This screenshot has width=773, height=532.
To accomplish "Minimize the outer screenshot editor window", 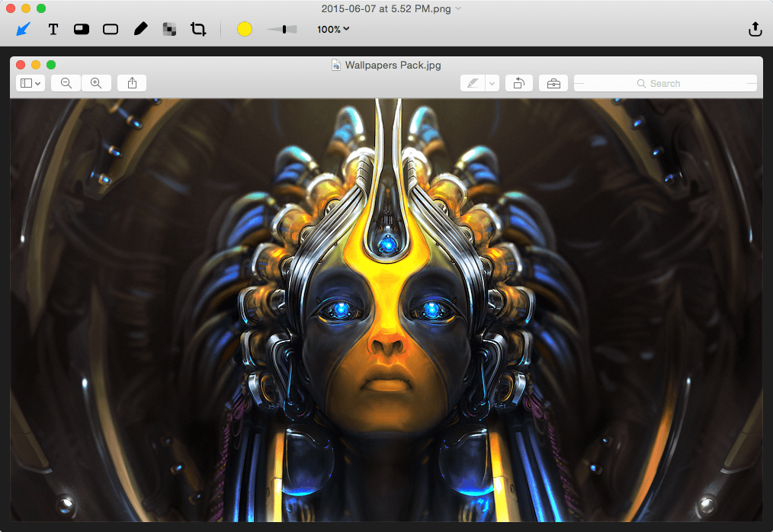I will click(x=26, y=8).
